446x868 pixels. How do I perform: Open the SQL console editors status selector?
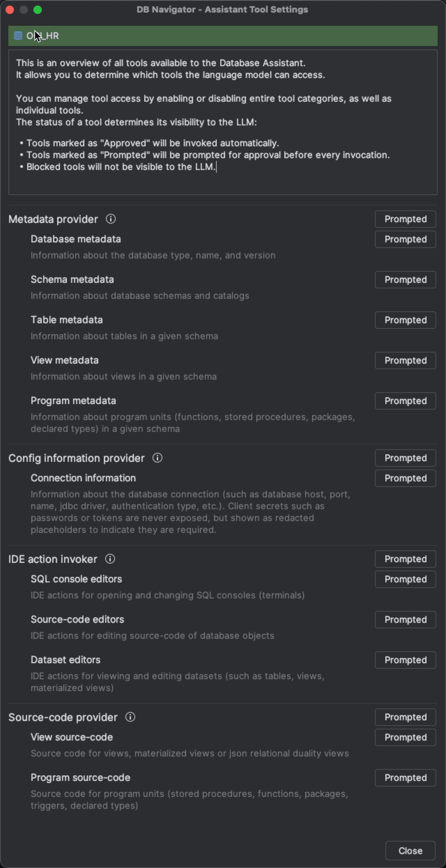coord(405,579)
